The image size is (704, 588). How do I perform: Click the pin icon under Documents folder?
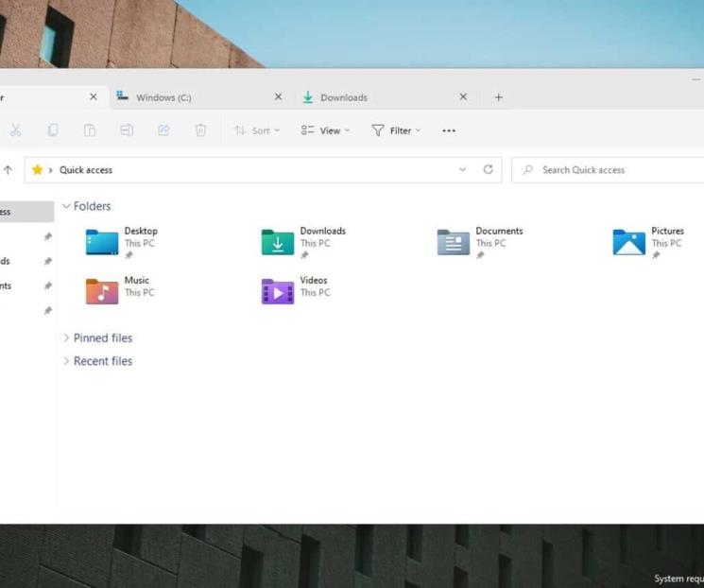click(x=480, y=255)
